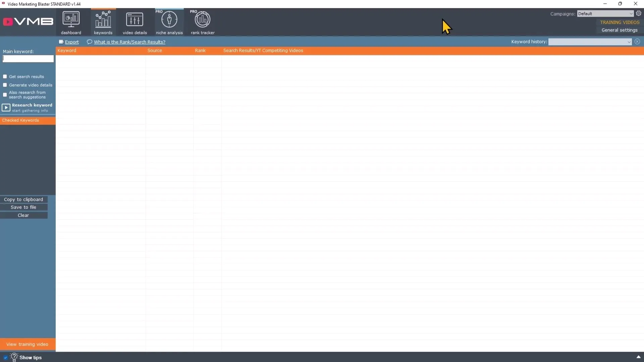The width and height of the screenshot is (644, 362).
Task: Toggle Get search results checkbox
Action: 4,76
